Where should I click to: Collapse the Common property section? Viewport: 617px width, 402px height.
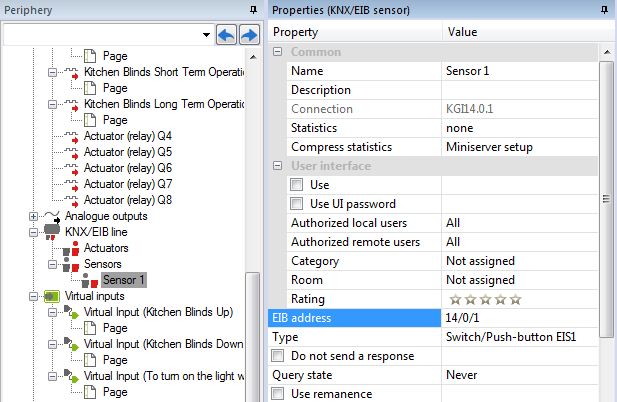[278, 52]
